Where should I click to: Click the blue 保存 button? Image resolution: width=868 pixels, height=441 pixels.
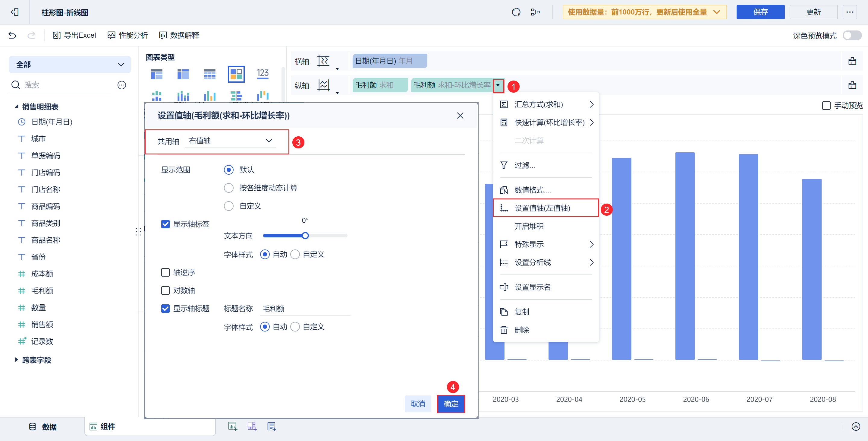(x=760, y=12)
